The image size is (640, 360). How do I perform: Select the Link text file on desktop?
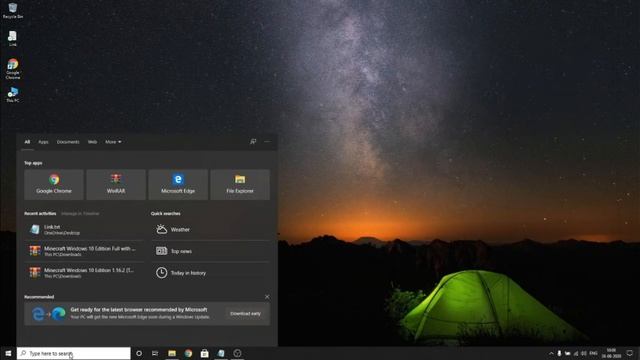click(13, 38)
